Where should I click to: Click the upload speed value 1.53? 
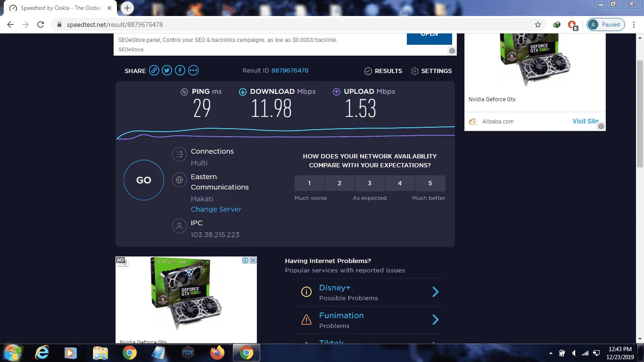tap(361, 109)
